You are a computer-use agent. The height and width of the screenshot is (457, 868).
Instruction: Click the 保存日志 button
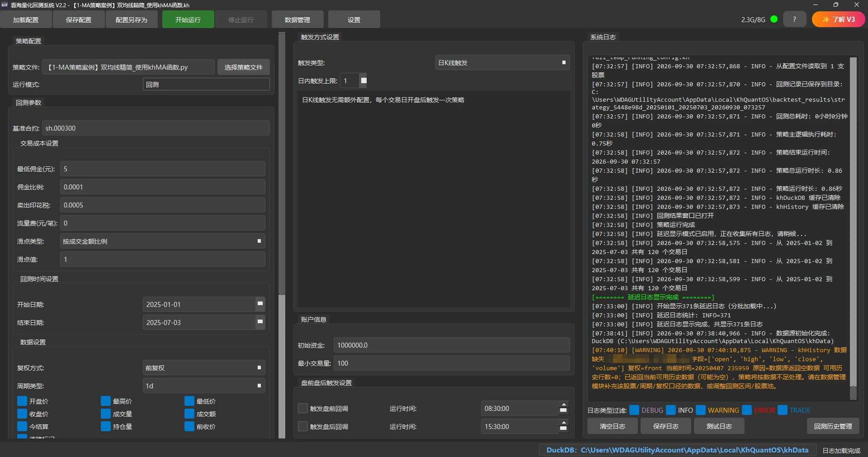pyautogui.click(x=666, y=426)
